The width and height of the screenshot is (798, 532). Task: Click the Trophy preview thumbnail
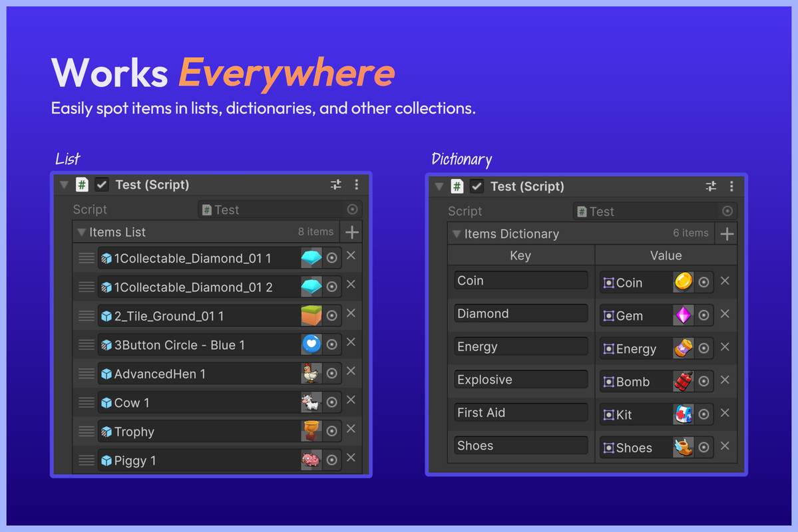(x=311, y=432)
